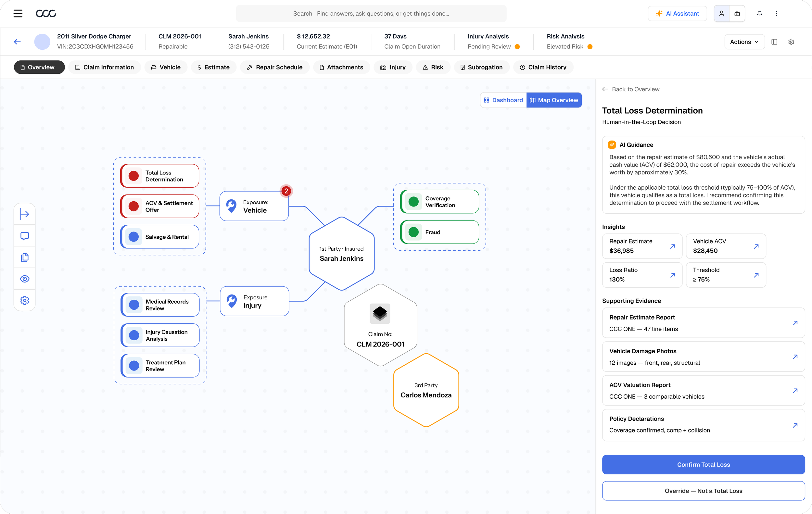Open the claim settings gear in header
The height and width of the screenshot is (514, 812).
point(791,42)
